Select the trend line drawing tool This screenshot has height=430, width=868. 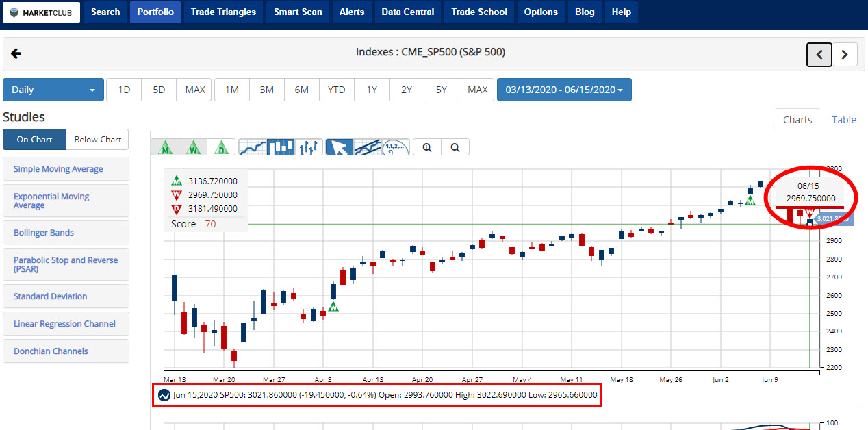click(368, 147)
